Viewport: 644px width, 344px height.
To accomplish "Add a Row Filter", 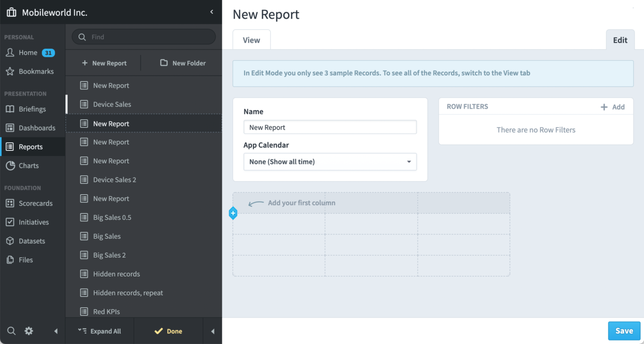I will click(x=613, y=106).
